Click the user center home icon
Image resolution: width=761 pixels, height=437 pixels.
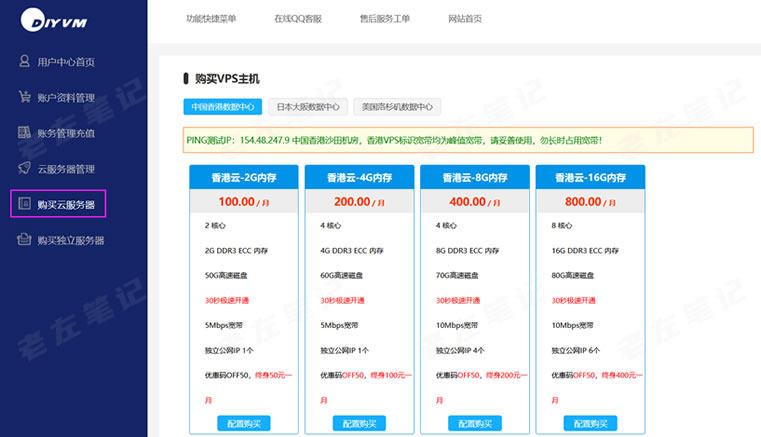tap(25, 62)
